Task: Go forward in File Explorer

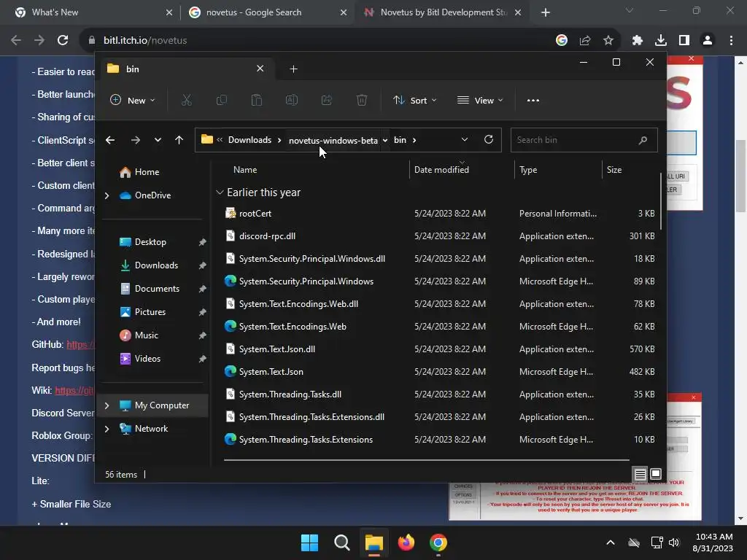Action: 135,140
